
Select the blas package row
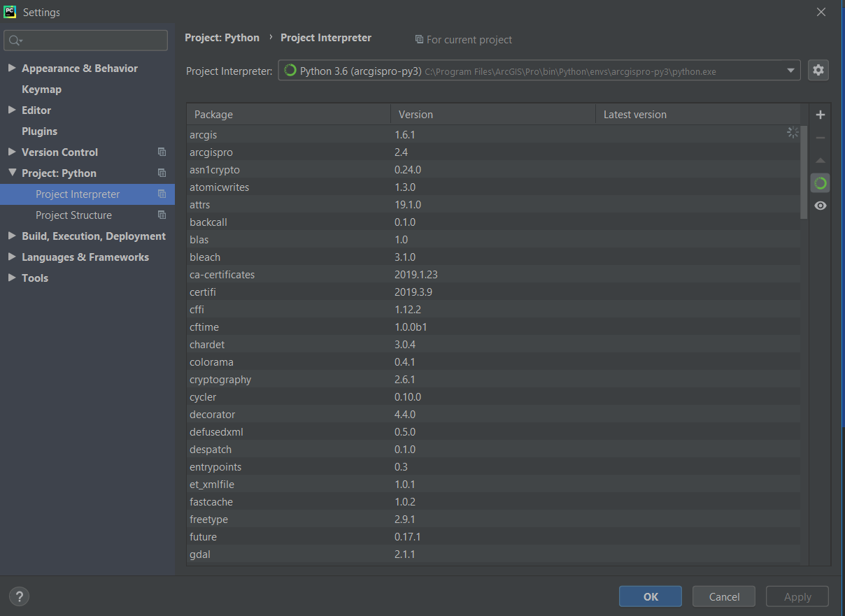[x=493, y=239]
